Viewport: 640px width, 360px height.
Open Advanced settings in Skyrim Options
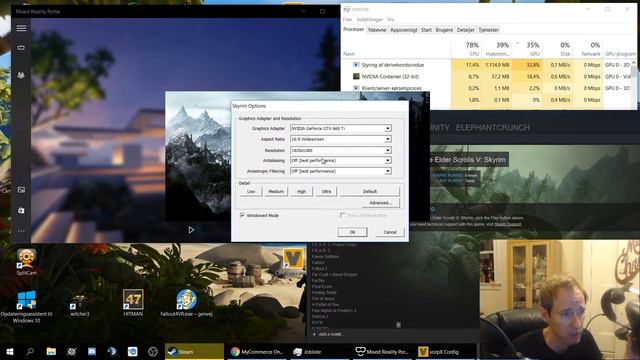point(380,203)
